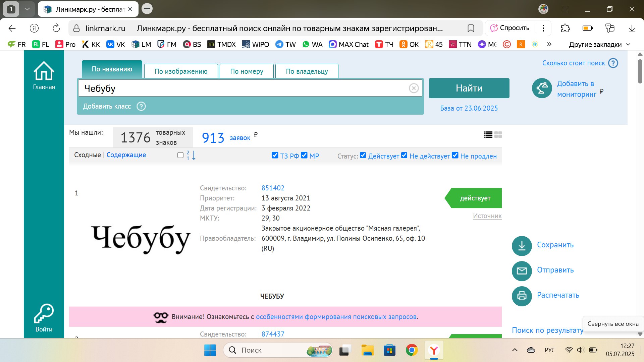Open Microsoft Store from taskbar
This screenshot has height=362, width=644.
389,350
